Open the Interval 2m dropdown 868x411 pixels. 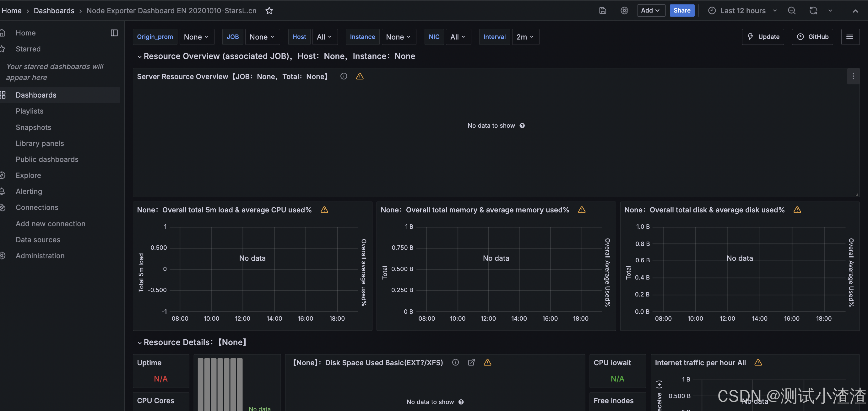click(525, 37)
